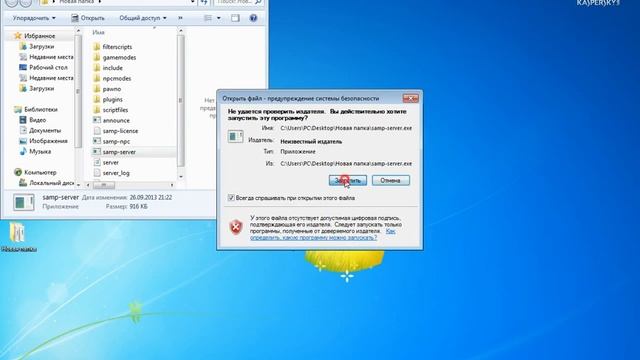Open the Документы library
Viewport: 640px width, 360px height.
click(x=45, y=131)
